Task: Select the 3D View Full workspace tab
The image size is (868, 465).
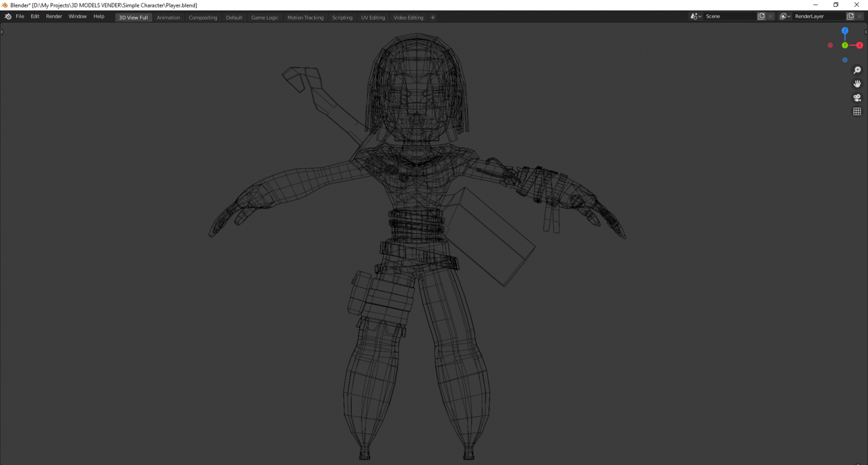Action: 134,17
